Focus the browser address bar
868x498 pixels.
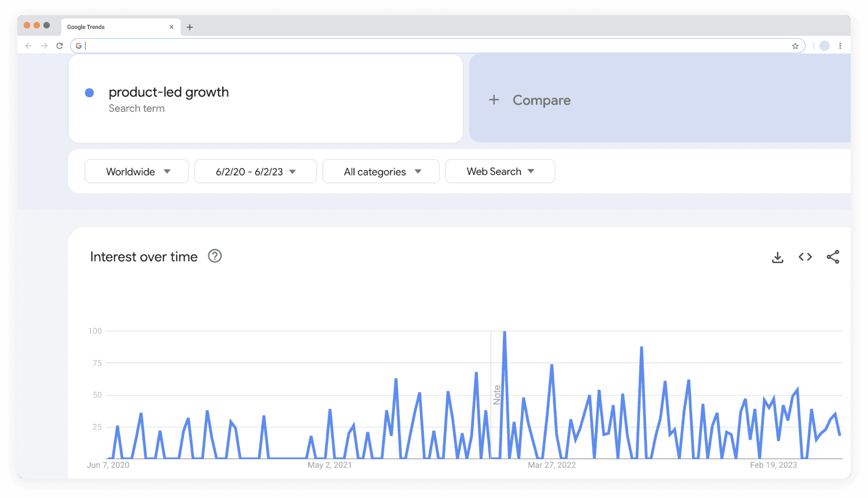point(437,46)
